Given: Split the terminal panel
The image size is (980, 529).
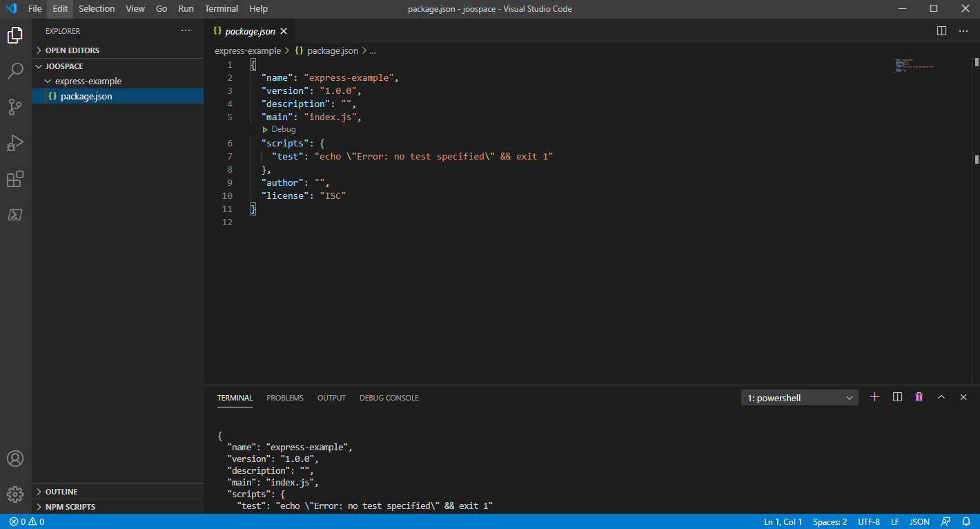Looking at the screenshot, I should (x=897, y=397).
